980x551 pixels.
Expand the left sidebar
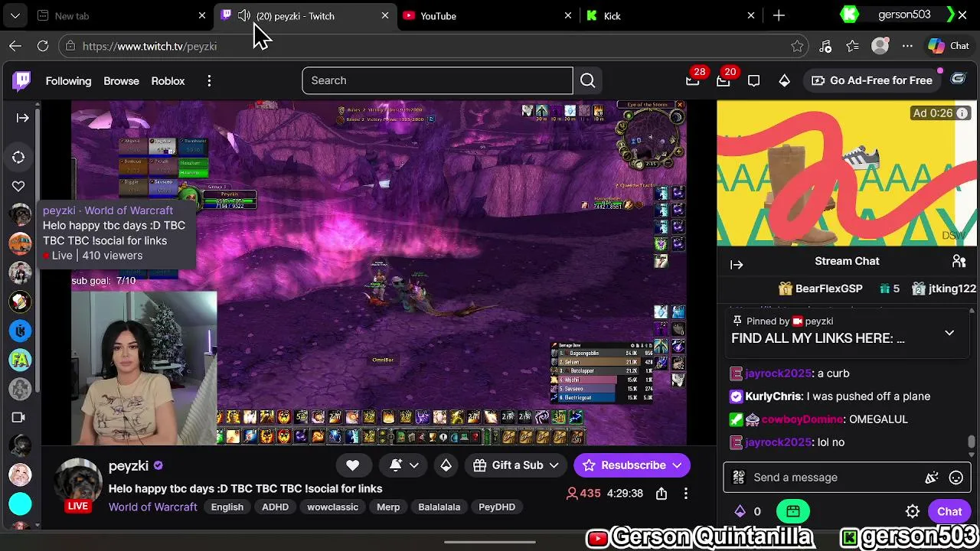click(x=22, y=118)
